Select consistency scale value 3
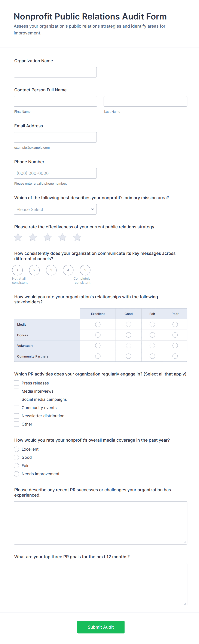199x644 pixels. click(51, 270)
